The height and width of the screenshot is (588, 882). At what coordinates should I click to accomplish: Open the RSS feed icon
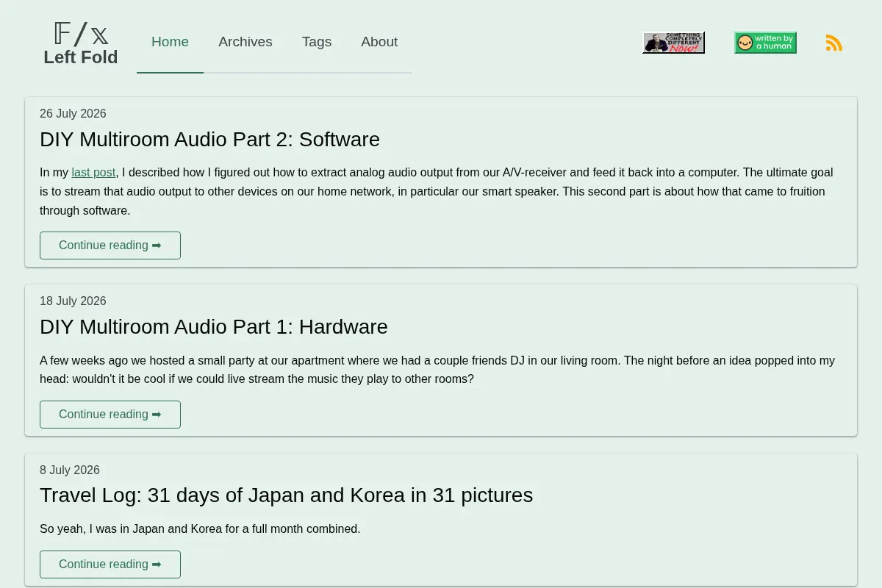(x=834, y=43)
